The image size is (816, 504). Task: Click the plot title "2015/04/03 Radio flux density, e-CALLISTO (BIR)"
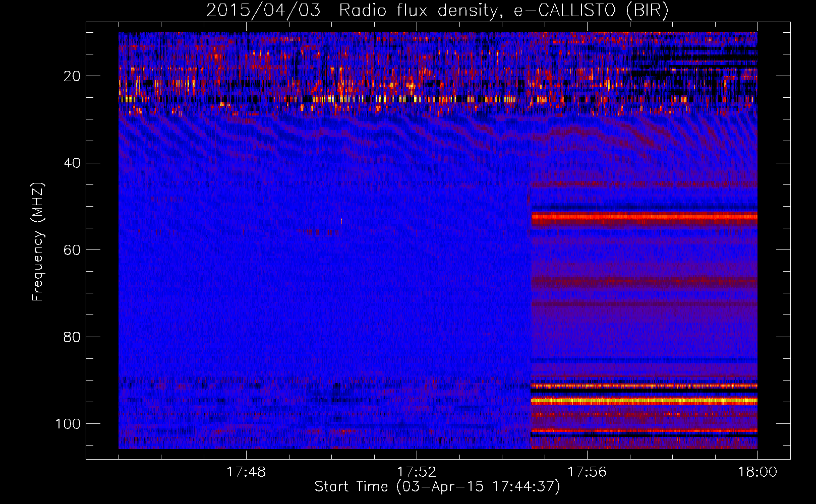point(437,10)
